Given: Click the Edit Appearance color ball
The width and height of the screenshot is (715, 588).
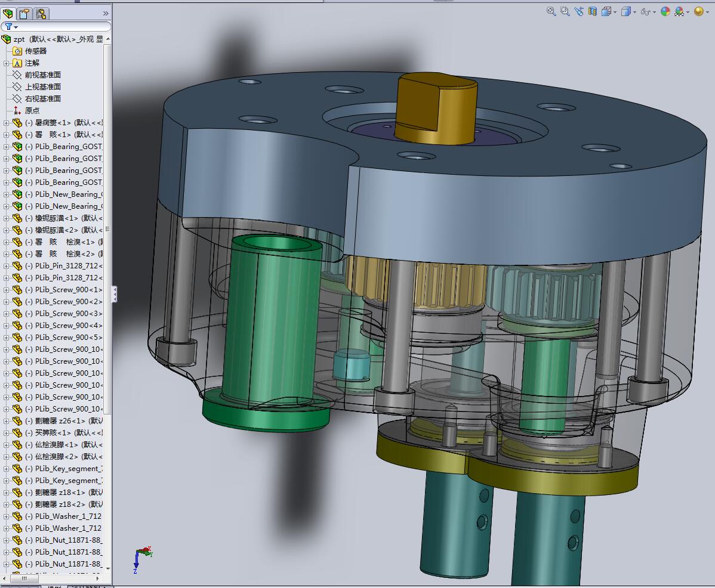Looking at the screenshot, I should pos(665,11).
